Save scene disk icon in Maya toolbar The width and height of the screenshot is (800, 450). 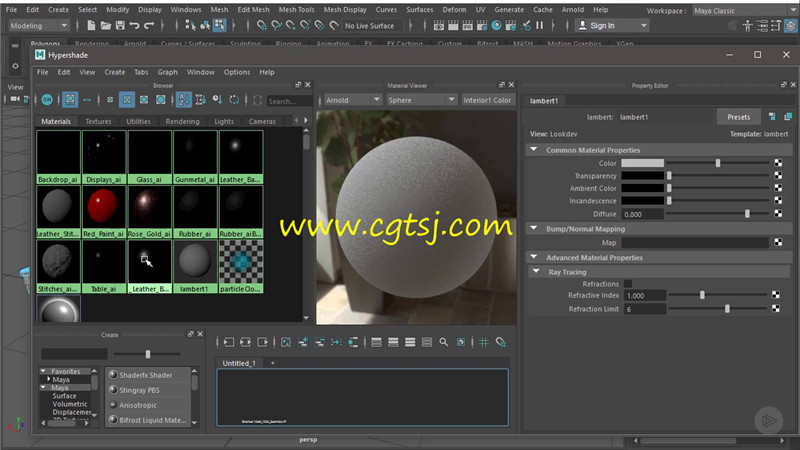tap(120, 25)
